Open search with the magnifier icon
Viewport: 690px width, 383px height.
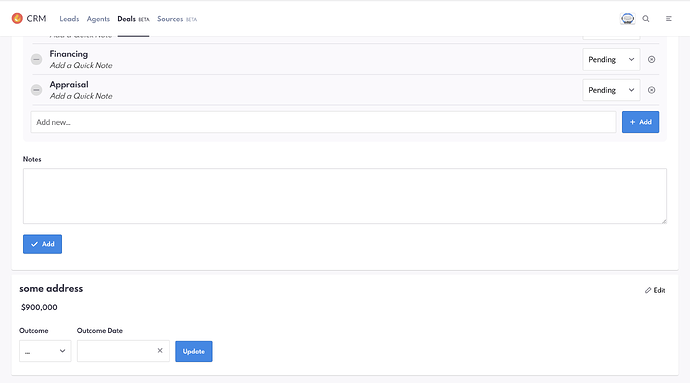pos(646,18)
